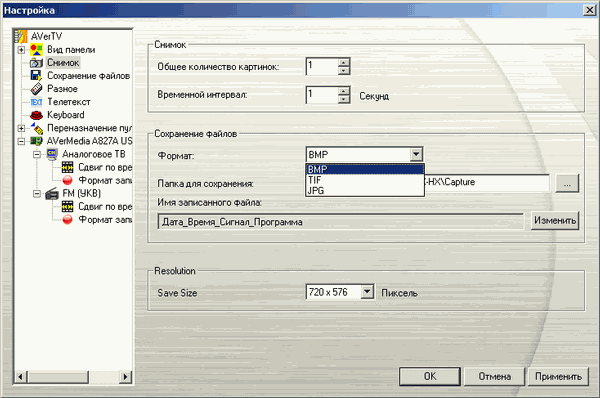Click the radio icon beside FM (УКВ)
Screen dimensions: 600x398
tap(52, 194)
